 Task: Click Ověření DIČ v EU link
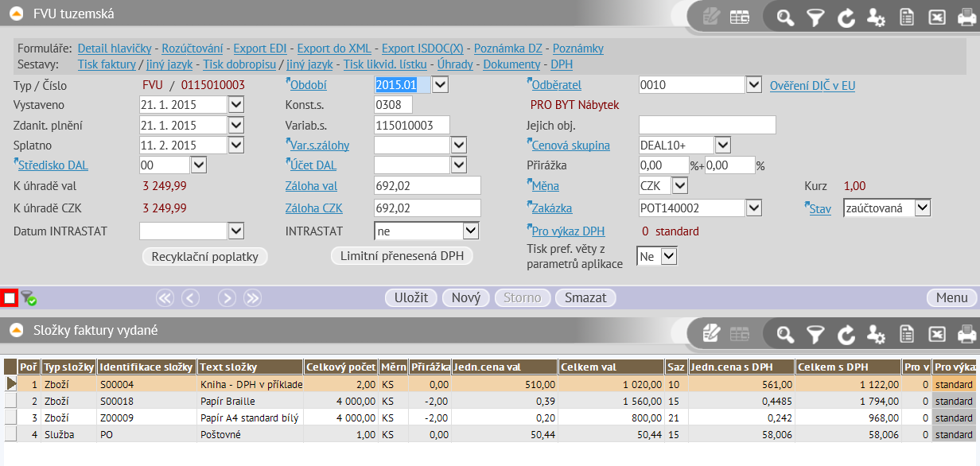(x=812, y=86)
